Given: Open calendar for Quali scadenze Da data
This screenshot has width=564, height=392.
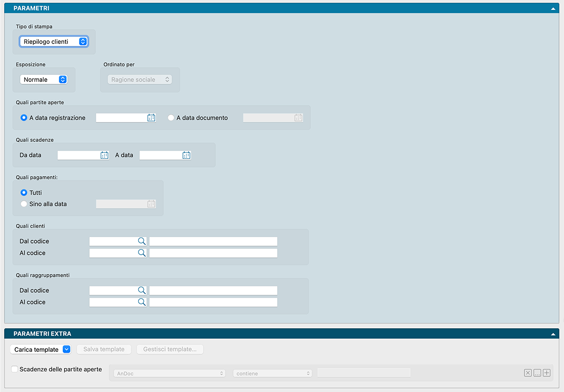Looking at the screenshot, I should [x=104, y=155].
